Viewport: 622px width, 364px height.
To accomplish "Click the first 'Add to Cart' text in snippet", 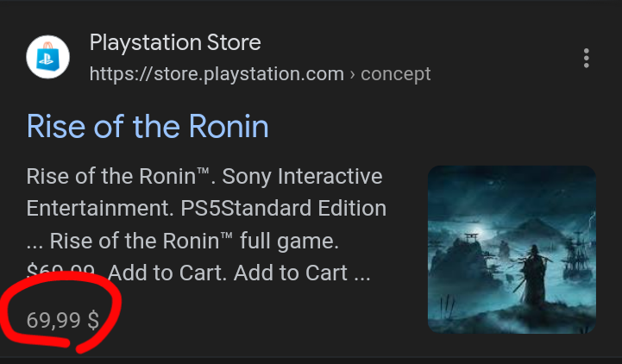I will 166,273.
